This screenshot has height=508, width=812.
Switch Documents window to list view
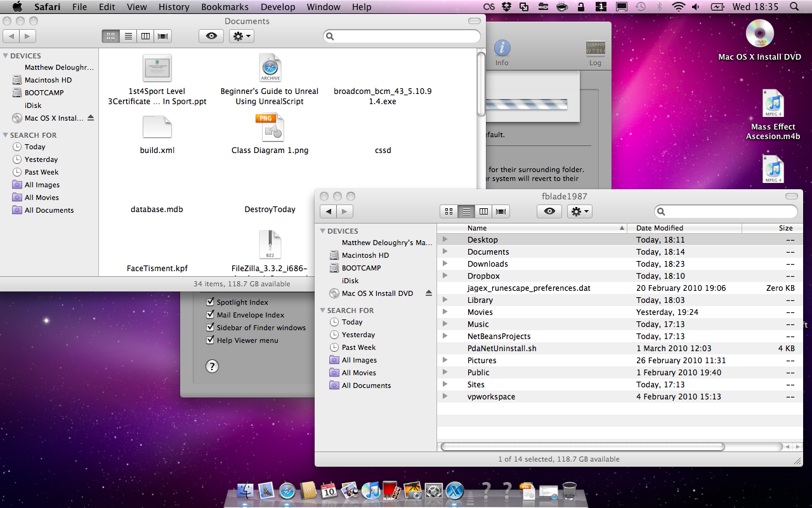pyautogui.click(x=128, y=36)
